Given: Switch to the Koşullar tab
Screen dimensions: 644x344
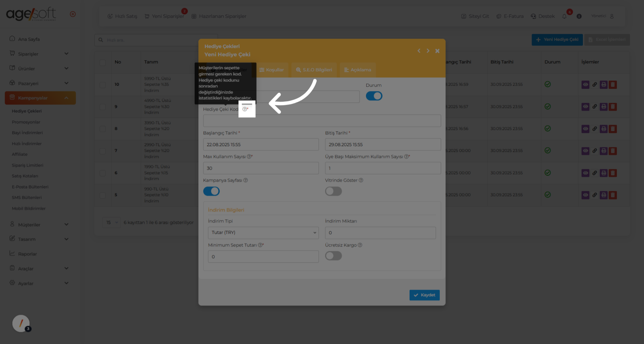Looking at the screenshot, I should [272, 70].
